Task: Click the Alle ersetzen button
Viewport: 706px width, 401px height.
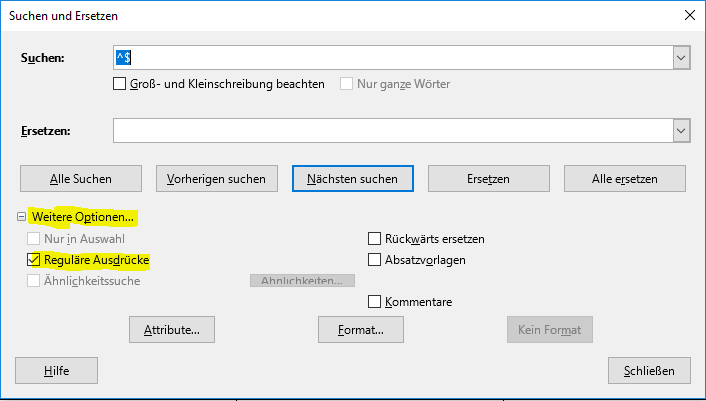Action: [x=624, y=178]
